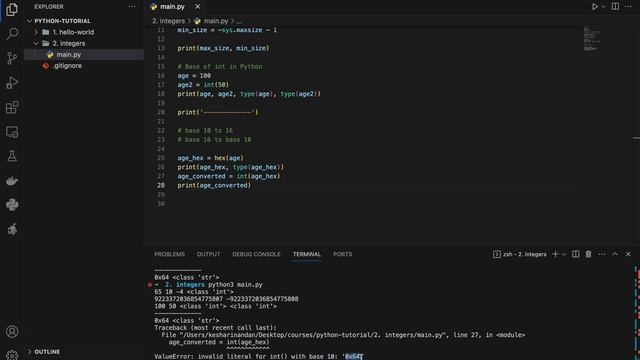Open the Extensions view
The height and width of the screenshot is (360, 640).
pos(12,107)
